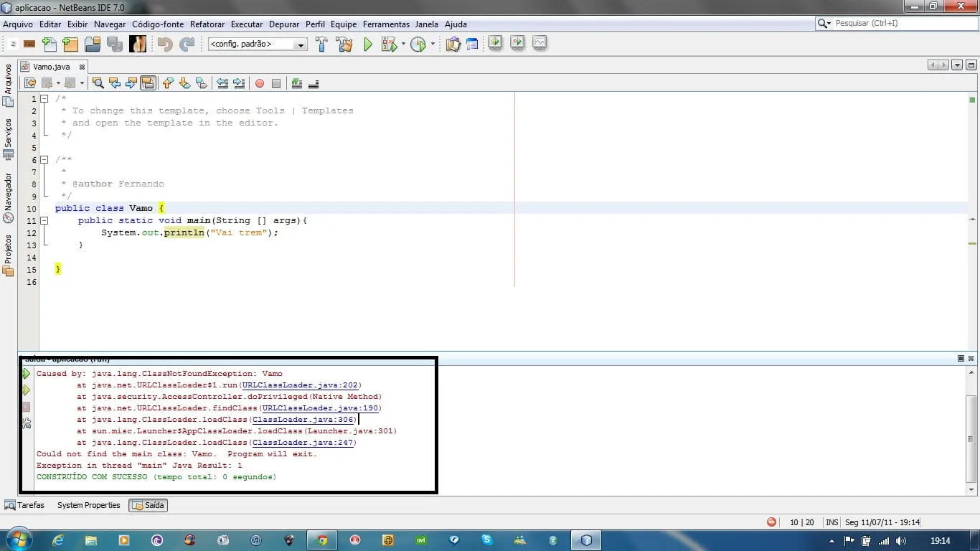Open the Refatorar menu

207,24
